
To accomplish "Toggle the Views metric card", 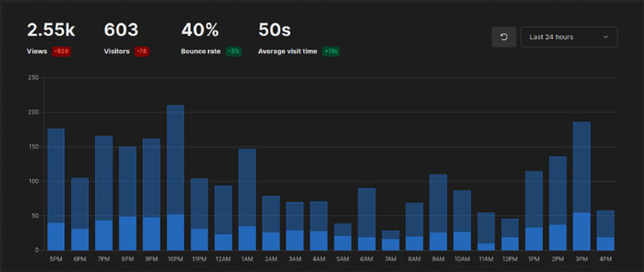I will pos(50,39).
